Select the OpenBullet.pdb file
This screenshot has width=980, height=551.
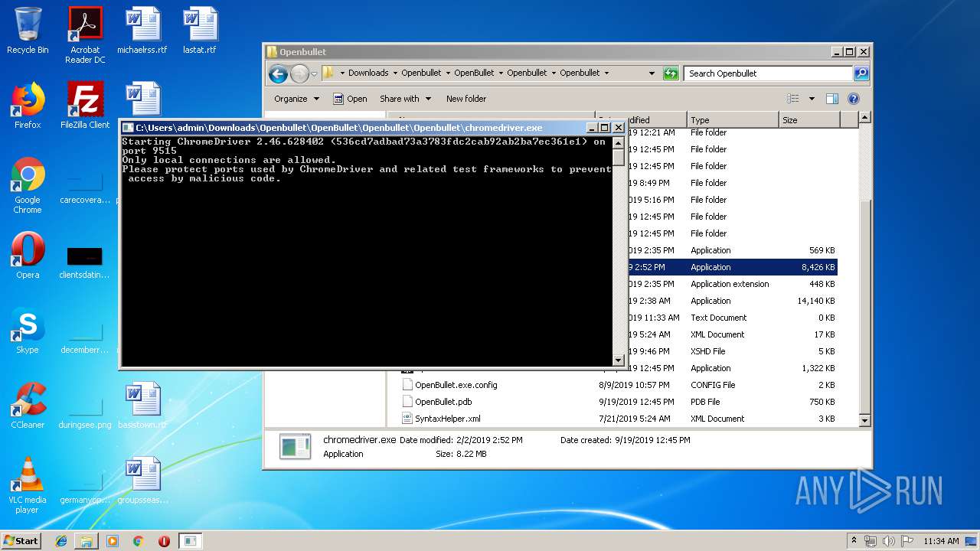[x=619, y=402]
